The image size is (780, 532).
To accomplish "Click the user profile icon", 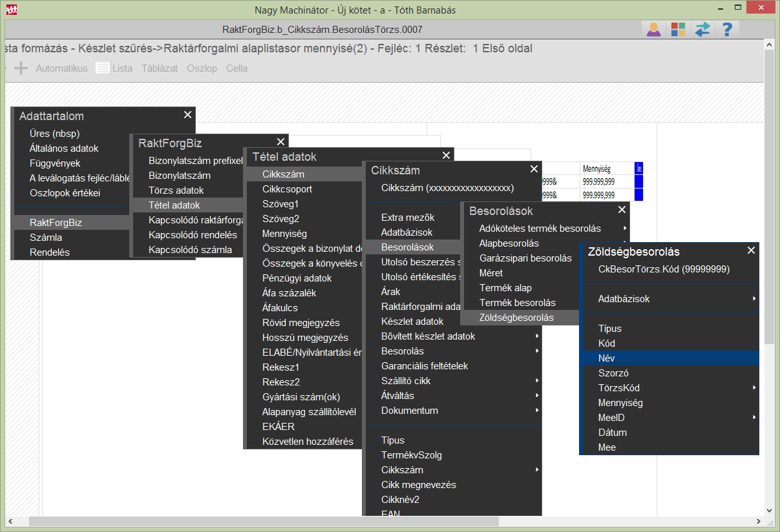I will (654, 29).
